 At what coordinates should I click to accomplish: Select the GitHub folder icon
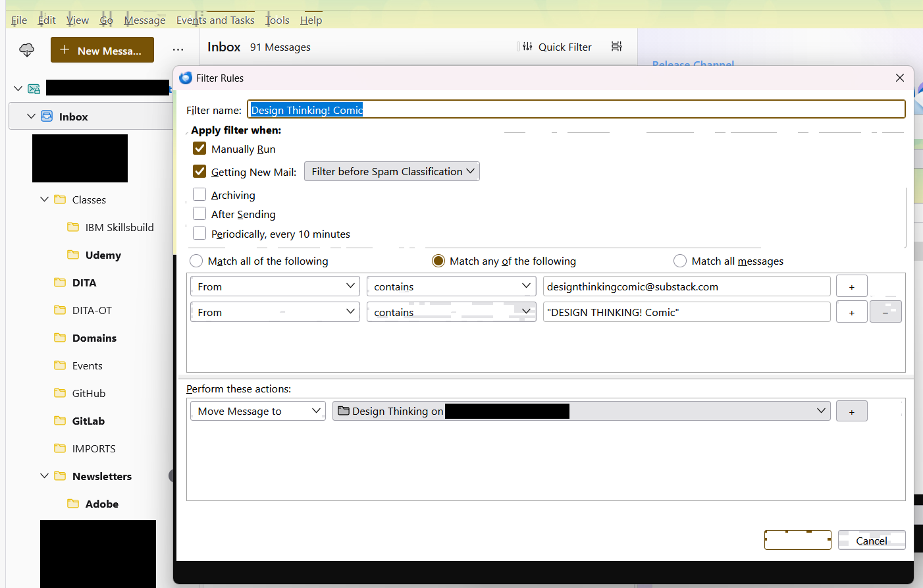point(60,393)
